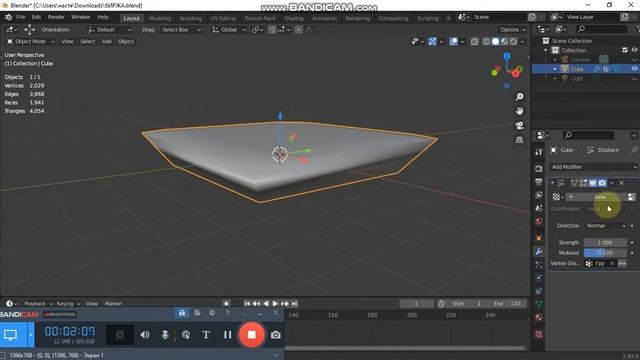Pause the Bandicam recording

pyautogui.click(x=227, y=335)
